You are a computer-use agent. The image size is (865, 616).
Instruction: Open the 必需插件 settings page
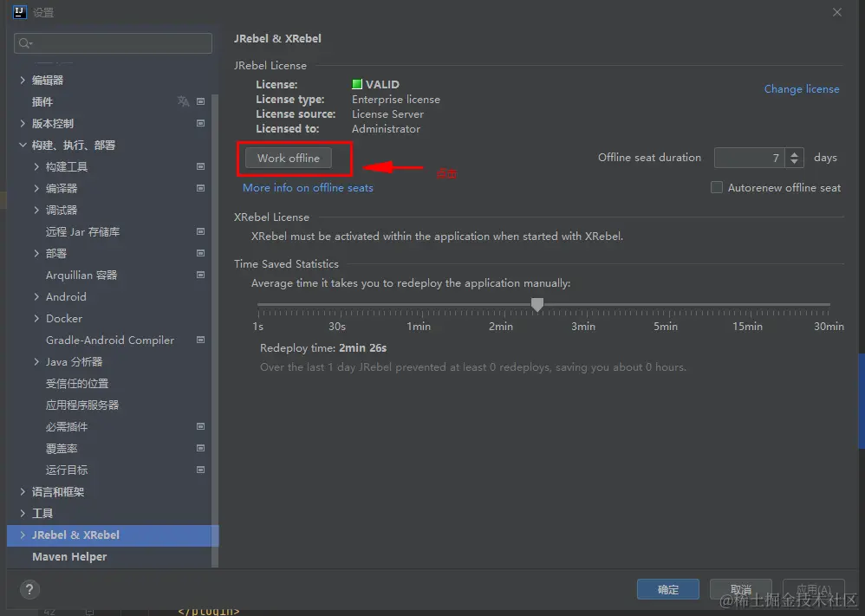click(x=67, y=427)
